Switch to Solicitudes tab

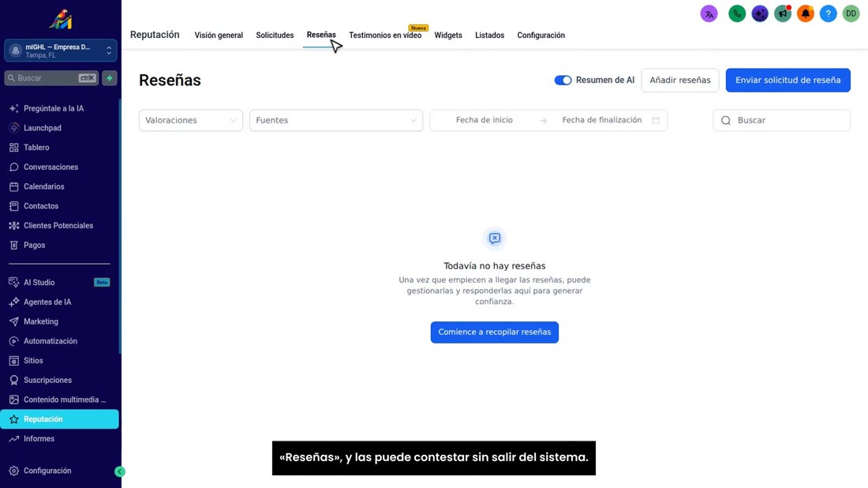[275, 36]
